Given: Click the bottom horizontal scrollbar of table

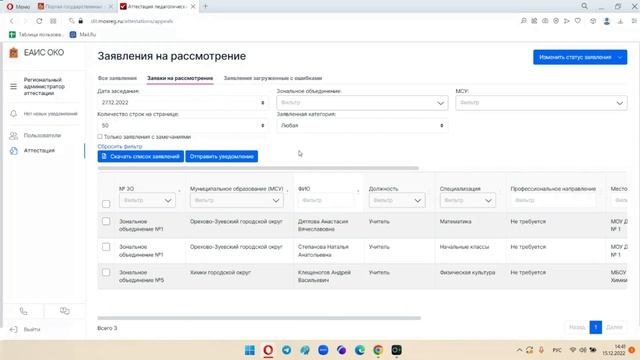Looking at the screenshot, I should click(259, 318).
